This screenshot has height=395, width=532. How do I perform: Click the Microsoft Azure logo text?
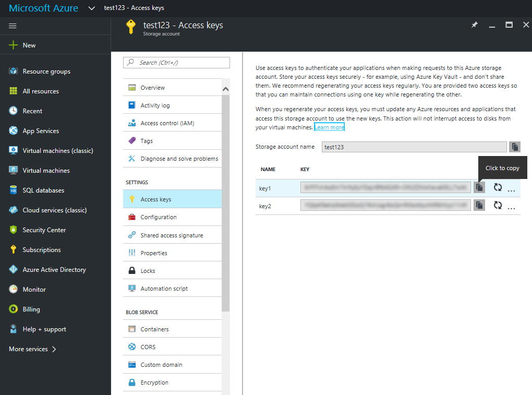point(43,8)
